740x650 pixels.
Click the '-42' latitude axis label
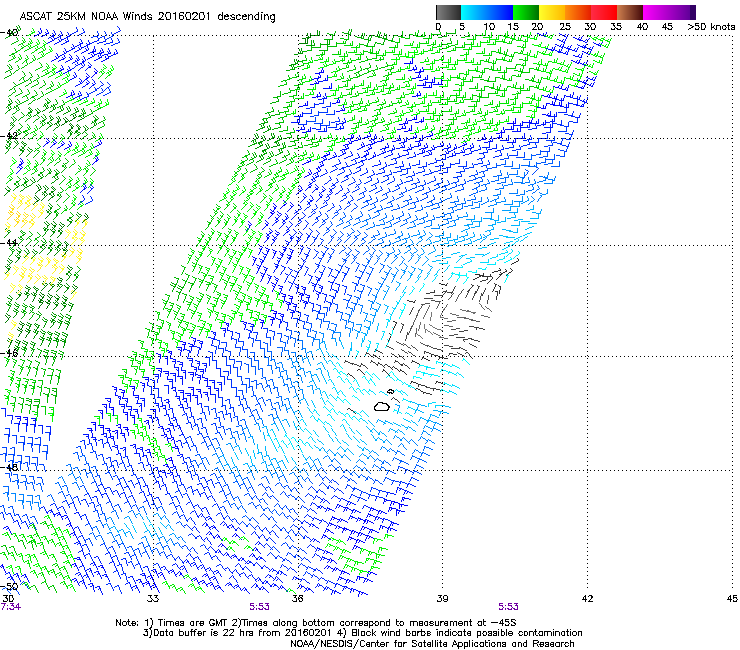point(10,135)
